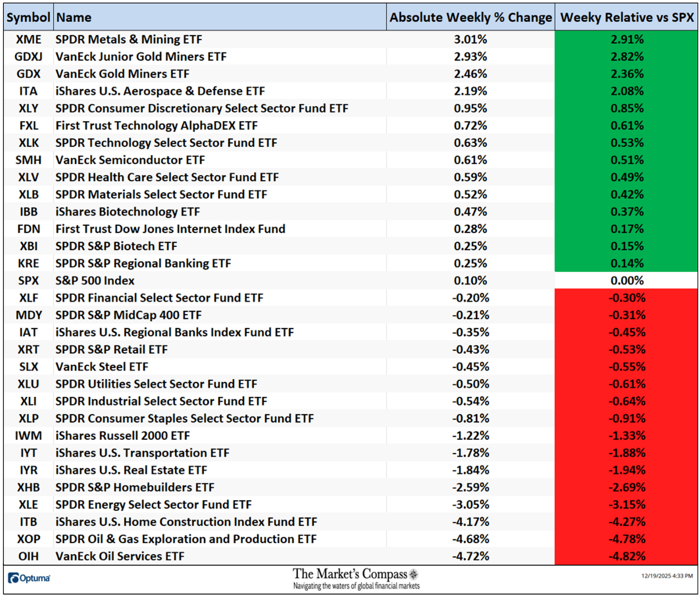Viewport: 700px width, 596px height.
Task: Click the S&P 500 Index row name
Action: [x=95, y=281]
